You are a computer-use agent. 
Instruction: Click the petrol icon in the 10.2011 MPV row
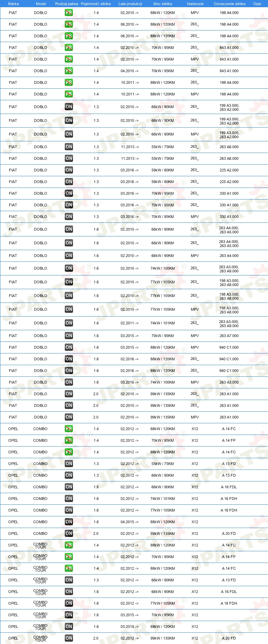[x=69, y=94]
